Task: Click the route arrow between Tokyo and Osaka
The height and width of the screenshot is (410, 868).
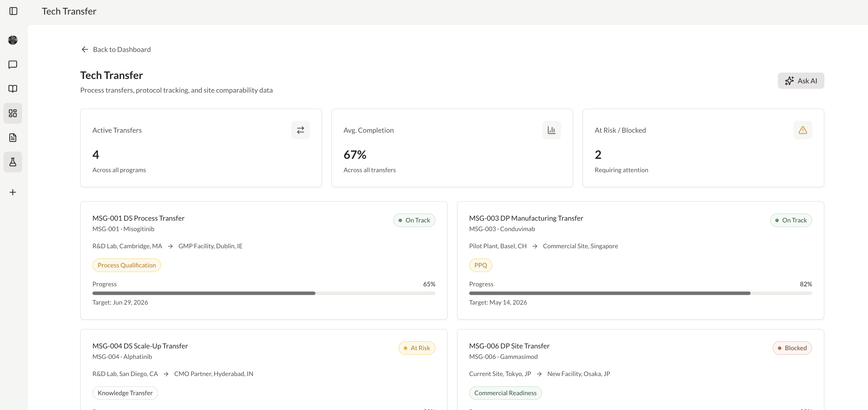Action: (x=539, y=374)
